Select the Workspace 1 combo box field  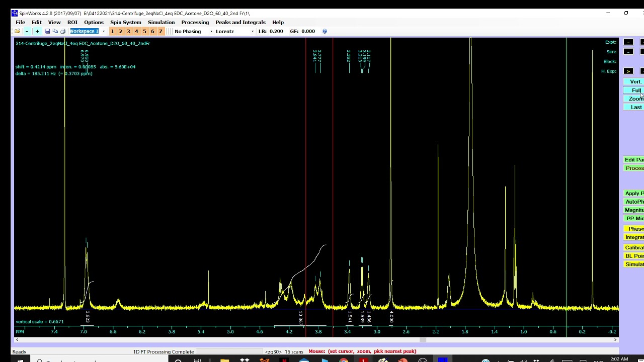[85, 31]
